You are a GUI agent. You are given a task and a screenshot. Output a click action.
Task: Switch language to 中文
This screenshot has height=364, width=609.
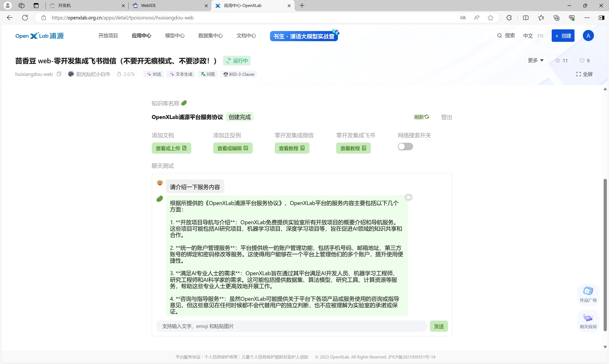click(x=528, y=36)
